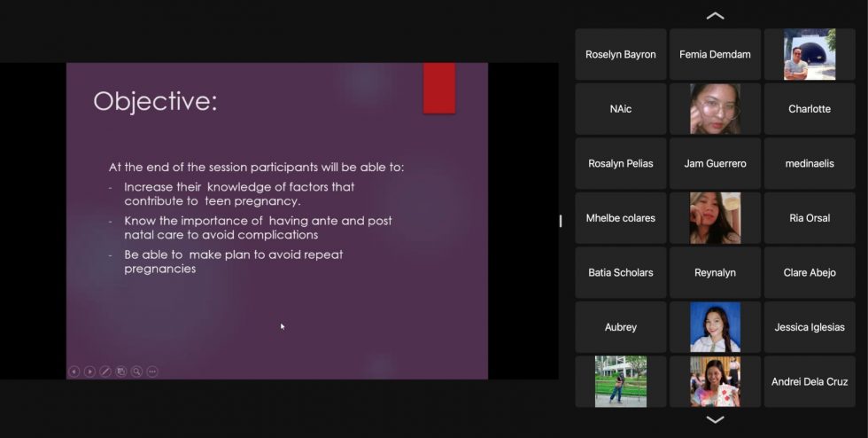
Task: Click the 'At the end of the session' line
Action: [x=256, y=167]
